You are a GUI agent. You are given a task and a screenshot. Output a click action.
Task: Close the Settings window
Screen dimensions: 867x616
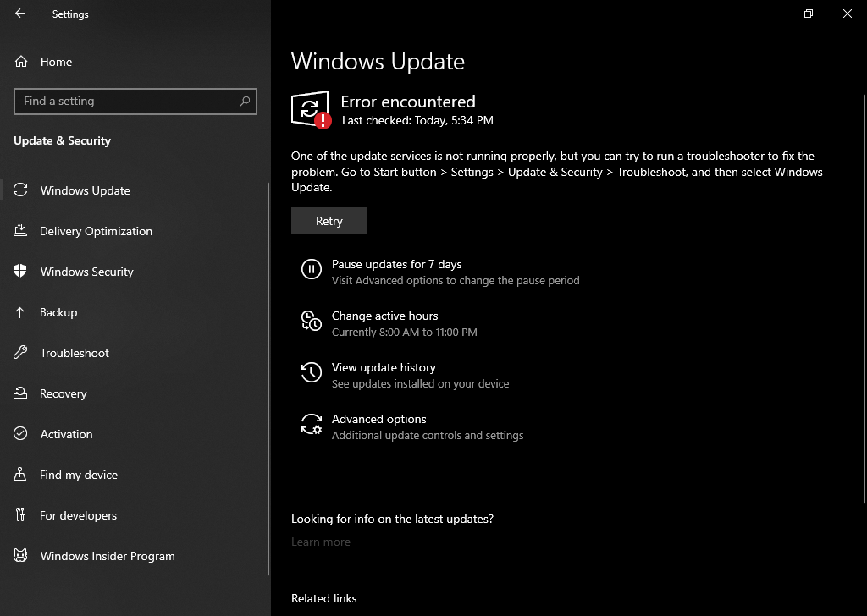(847, 14)
